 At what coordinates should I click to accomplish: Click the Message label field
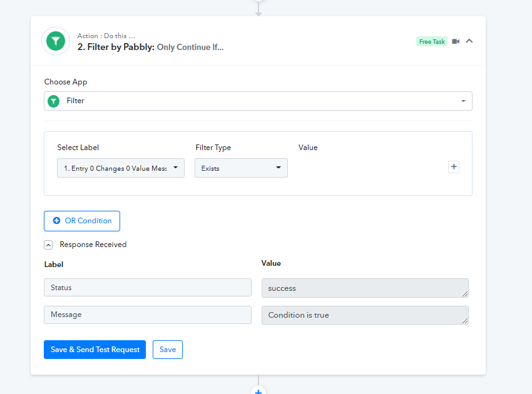[148, 315]
